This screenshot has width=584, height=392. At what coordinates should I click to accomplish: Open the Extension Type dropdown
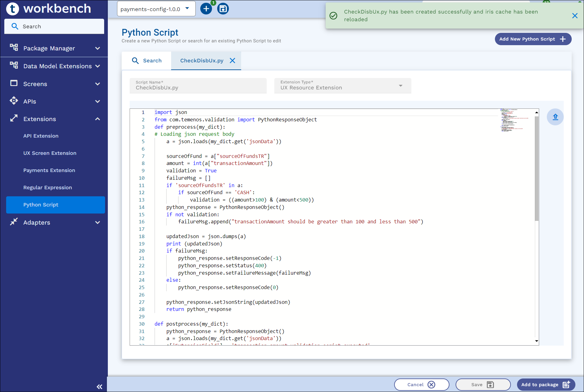(x=343, y=86)
